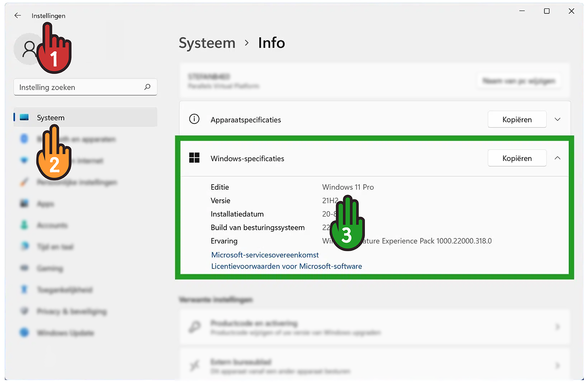Open the user account avatar
This screenshot has height=384, width=588.
[x=27, y=49]
